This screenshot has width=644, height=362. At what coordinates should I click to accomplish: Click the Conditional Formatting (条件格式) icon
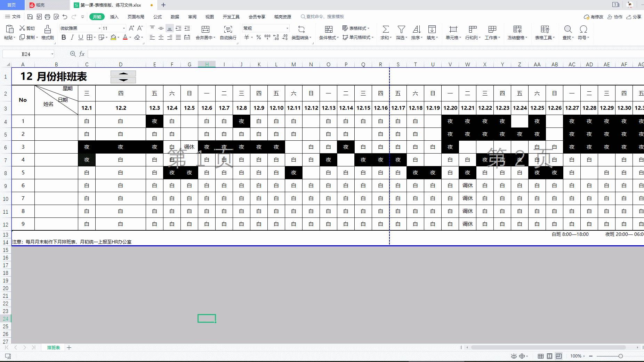(x=329, y=29)
